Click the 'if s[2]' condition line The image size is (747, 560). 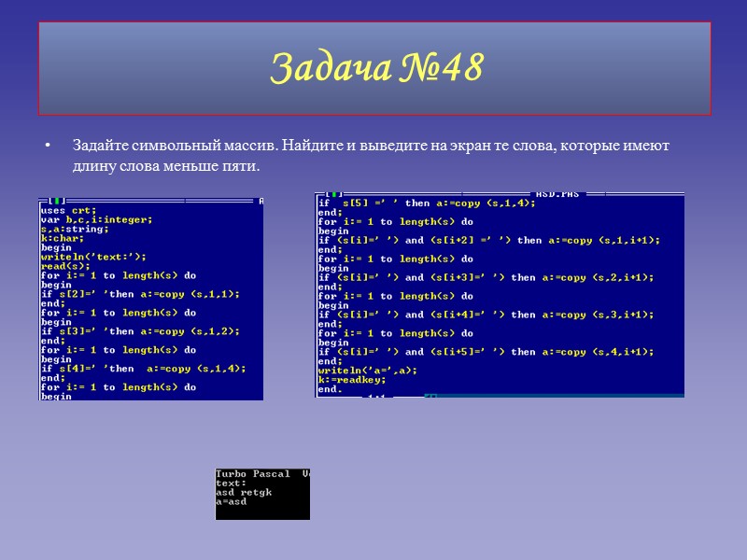140,294
